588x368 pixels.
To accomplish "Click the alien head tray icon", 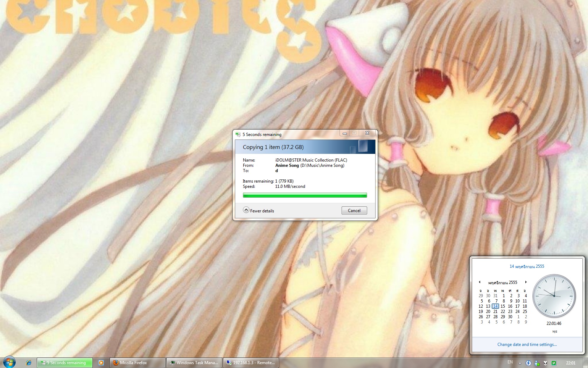I will pyautogui.click(x=545, y=363).
